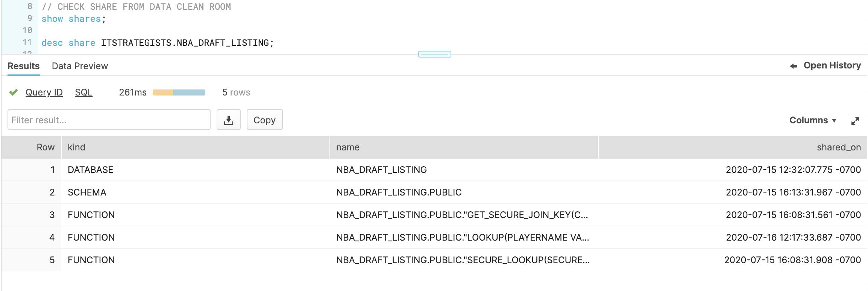Select the GET_SECURE_JOIN_KEY function name cell
The width and height of the screenshot is (868, 291).
coord(464,215)
